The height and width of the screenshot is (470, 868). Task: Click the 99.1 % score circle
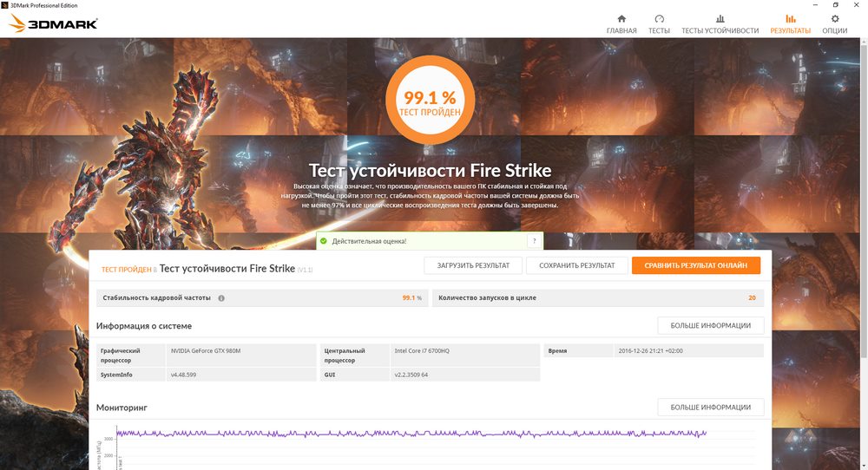click(x=431, y=100)
